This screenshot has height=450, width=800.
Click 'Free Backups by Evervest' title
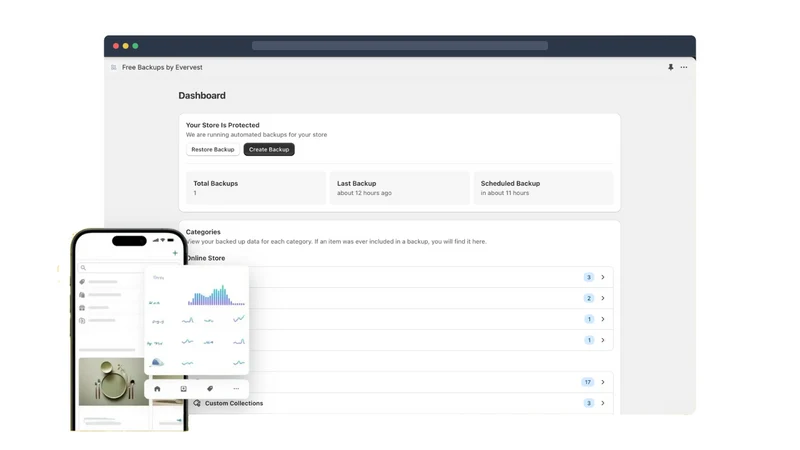click(162, 67)
